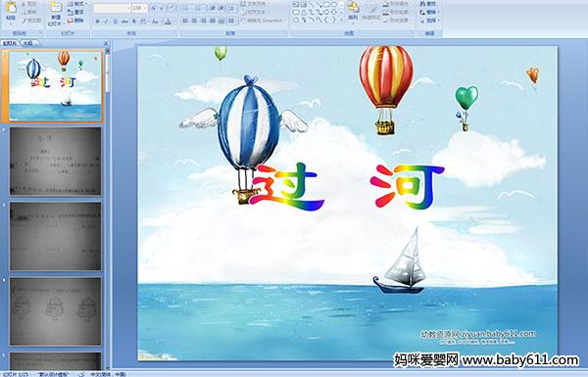588x377 pixels.
Task: Select the rectangle shape in shapes gallery
Action: click(326, 5)
